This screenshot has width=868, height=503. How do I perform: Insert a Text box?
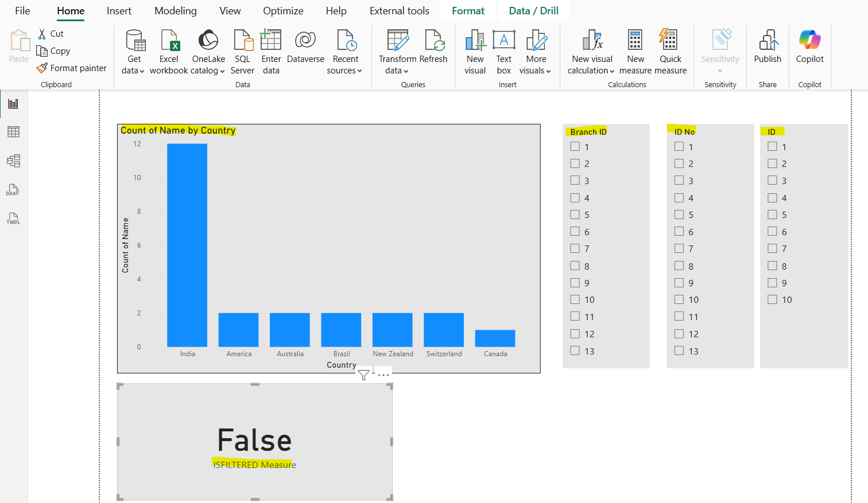click(503, 50)
